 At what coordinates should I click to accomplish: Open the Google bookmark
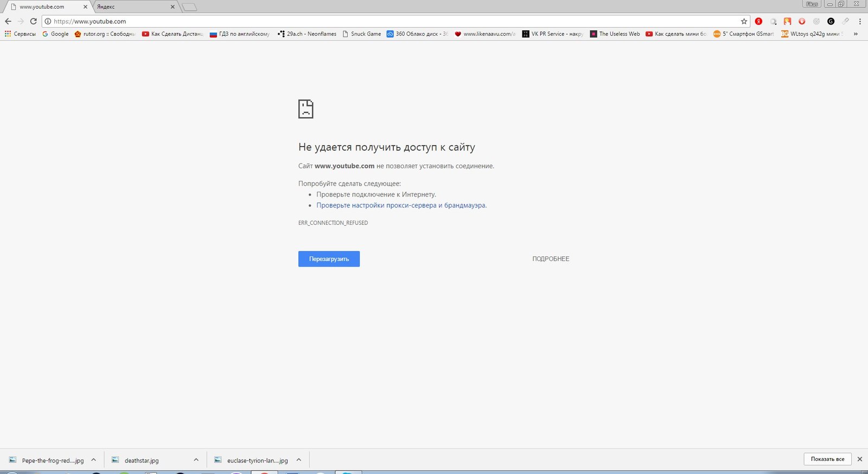coord(55,34)
